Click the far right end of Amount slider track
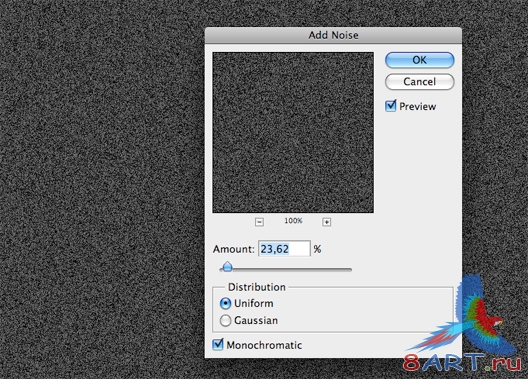The image size is (528, 379). pyautogui.click(x=350, y=270)
